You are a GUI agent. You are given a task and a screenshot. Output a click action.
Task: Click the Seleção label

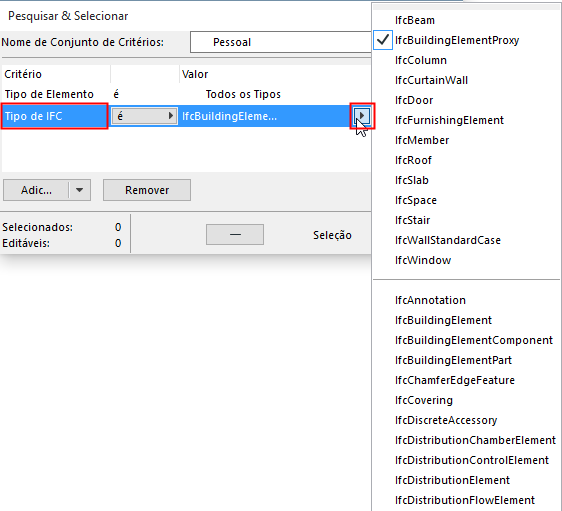pyautogui.click(x=332, y=235)
